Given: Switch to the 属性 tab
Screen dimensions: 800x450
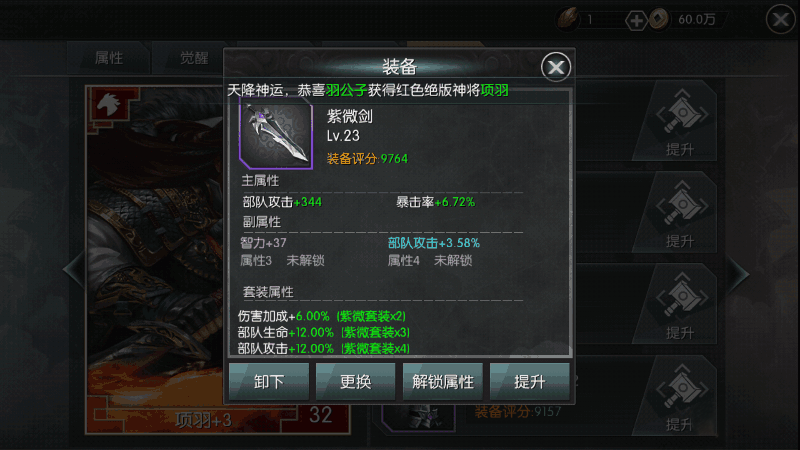Looking at the screenshot, I should pos(109,58).
